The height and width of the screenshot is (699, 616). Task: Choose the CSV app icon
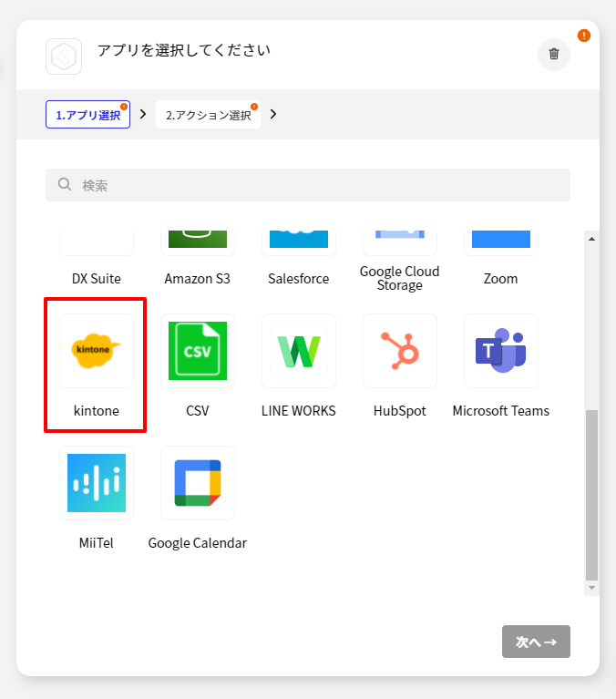198,351
